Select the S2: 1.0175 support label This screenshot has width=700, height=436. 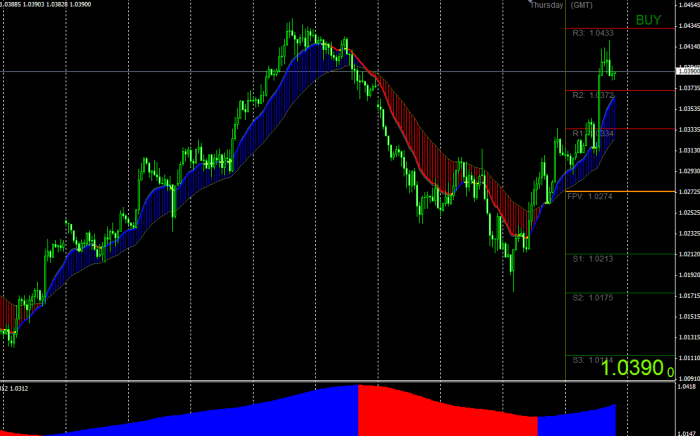[x=593, y=298]
